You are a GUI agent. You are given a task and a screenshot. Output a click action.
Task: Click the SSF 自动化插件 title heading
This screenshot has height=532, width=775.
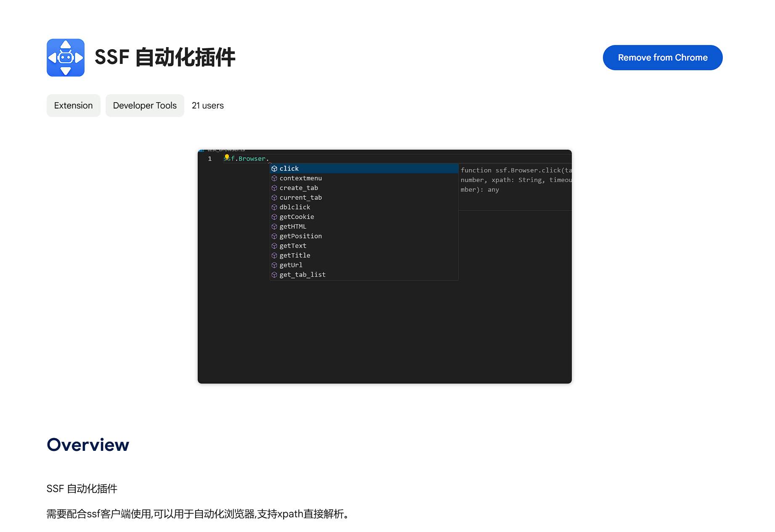point(165,58)
